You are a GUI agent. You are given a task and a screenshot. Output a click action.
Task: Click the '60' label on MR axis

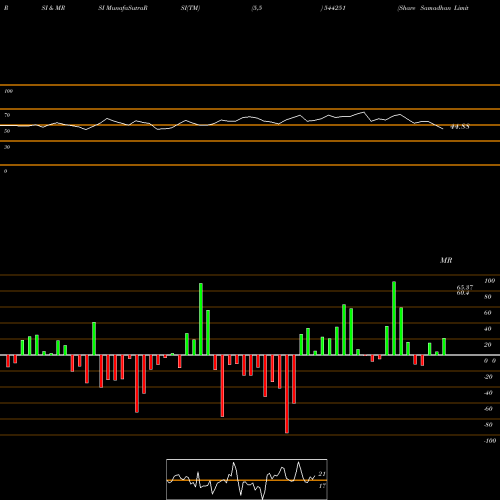pos(488,313)
